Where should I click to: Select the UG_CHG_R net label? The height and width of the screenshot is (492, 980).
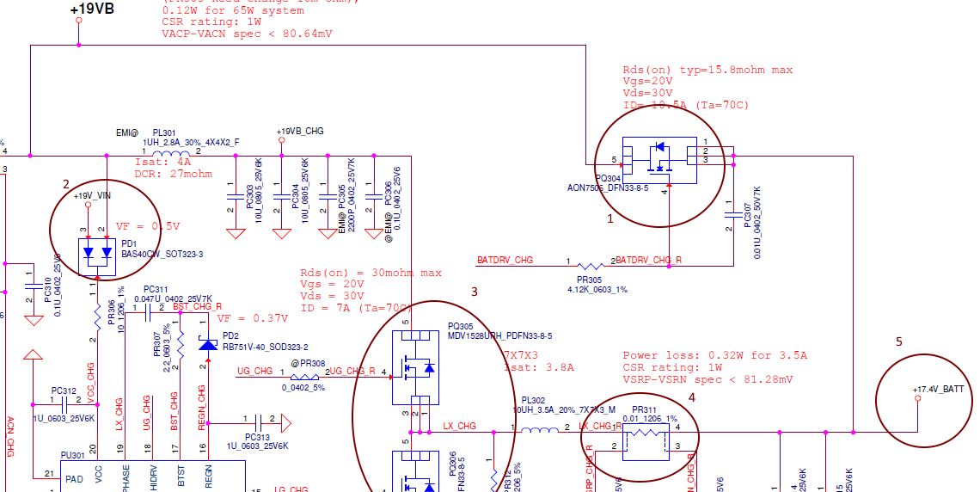(352, 371)
